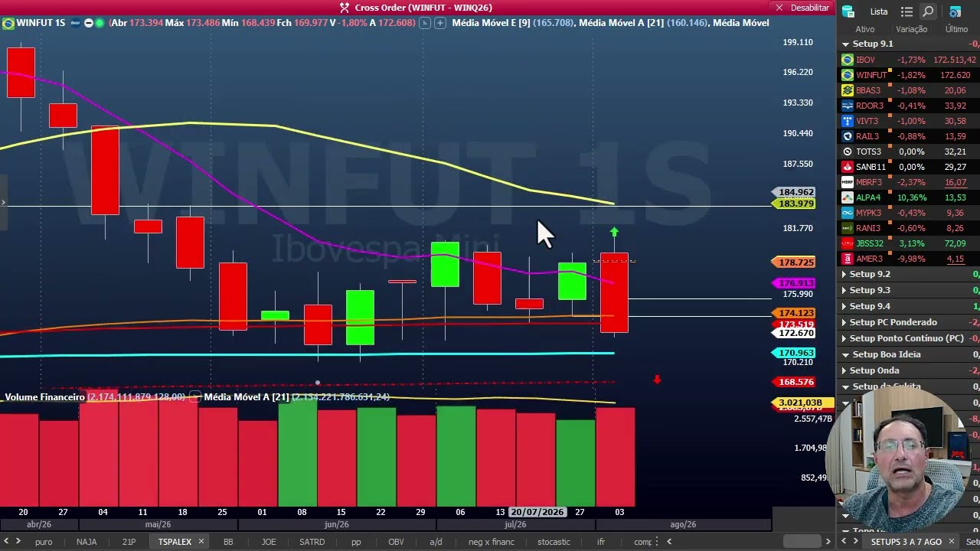Click the chart horizontal scrollbar thumb

[802, 542]
